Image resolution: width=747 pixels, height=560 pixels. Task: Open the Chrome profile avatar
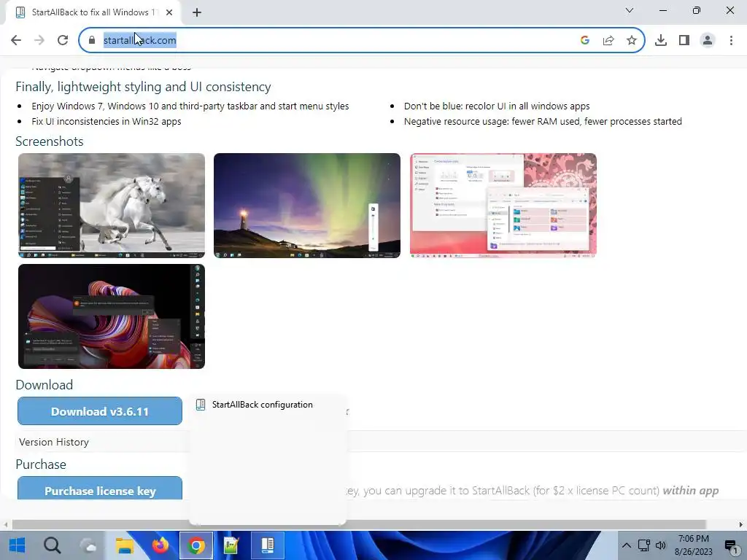tap(708, 40)
